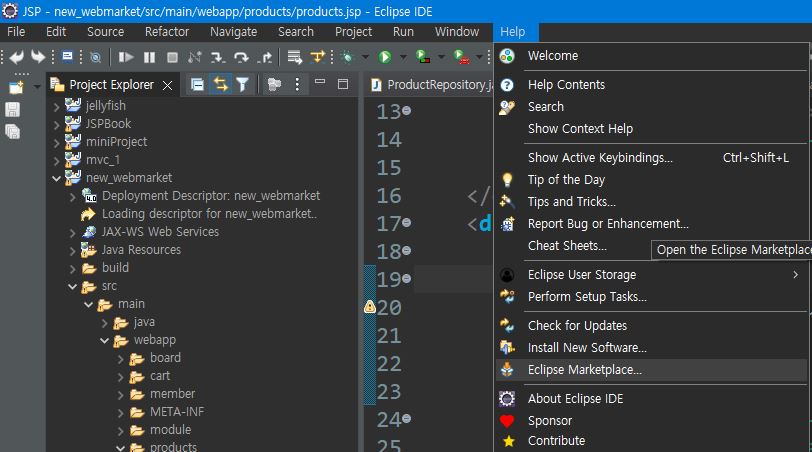The image size is (812, 452).
Task: Click Welcome in the Help menu
Action: [651, 55]
